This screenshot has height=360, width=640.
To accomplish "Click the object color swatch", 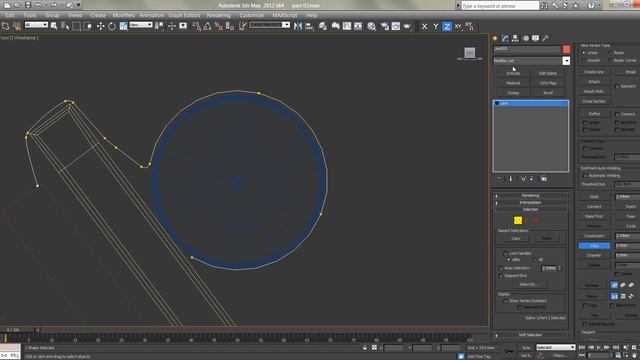I will pyautogui.click(x=566, y=49).
